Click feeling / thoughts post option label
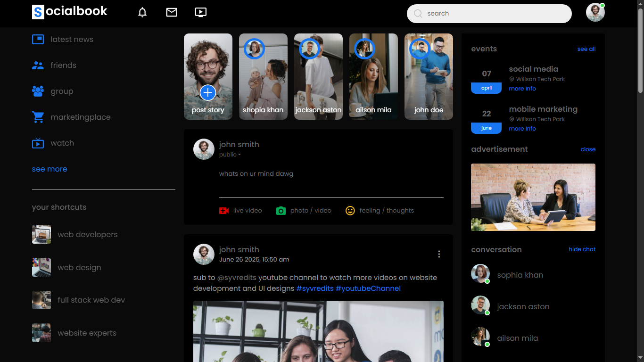Viewport: 644px width, 362px height. click(x=387, y=211)
